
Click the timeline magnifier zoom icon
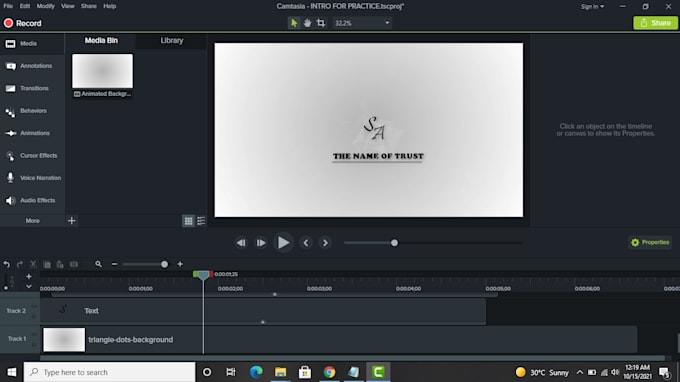click(x=98, y=264)
